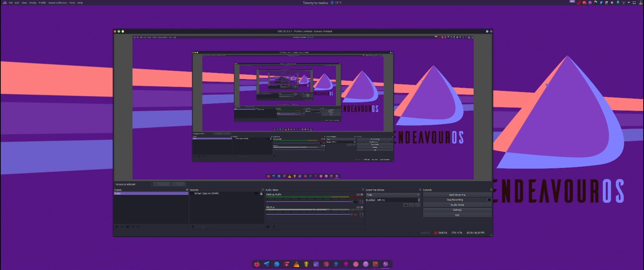Screen dimensions: 644x270
Task: Open the Tools menu
Action: [72, 3]
